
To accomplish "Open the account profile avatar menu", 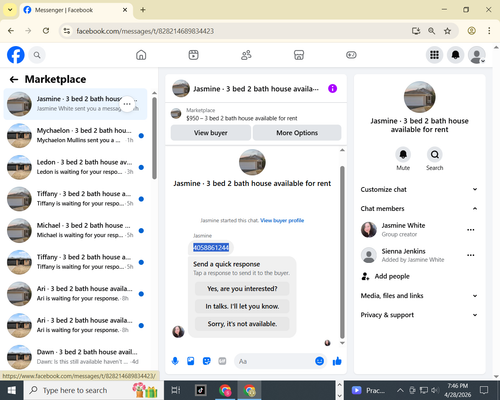I will point(477,55).
